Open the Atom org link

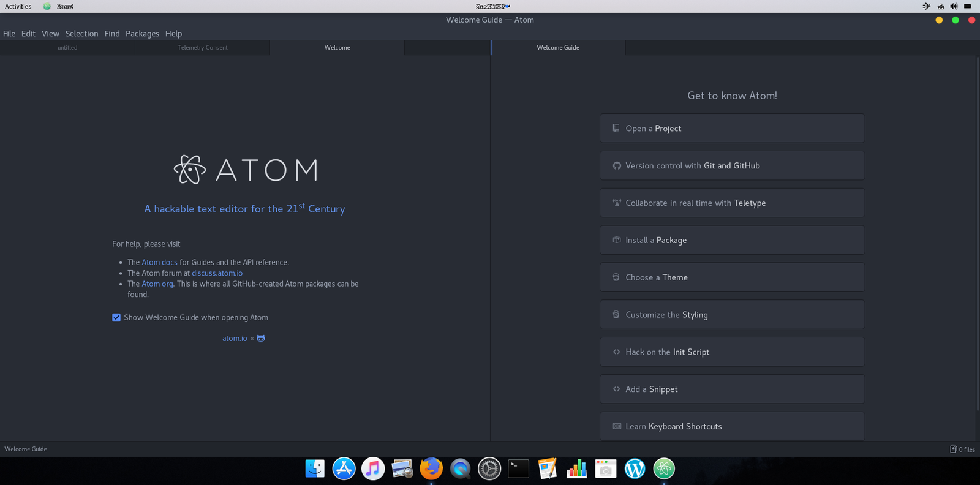pyautogui.click(x=157, y=284)
